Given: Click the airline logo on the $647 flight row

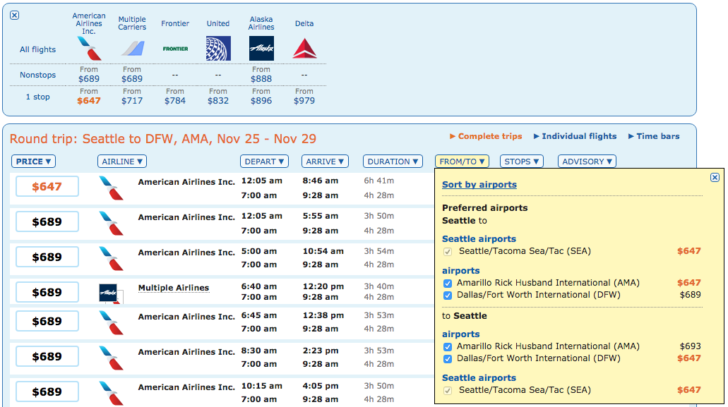Looking at the screenshot, I should (111, 188).
